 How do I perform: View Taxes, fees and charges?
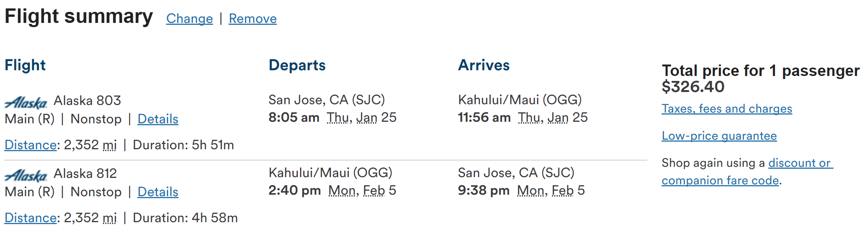727,109
